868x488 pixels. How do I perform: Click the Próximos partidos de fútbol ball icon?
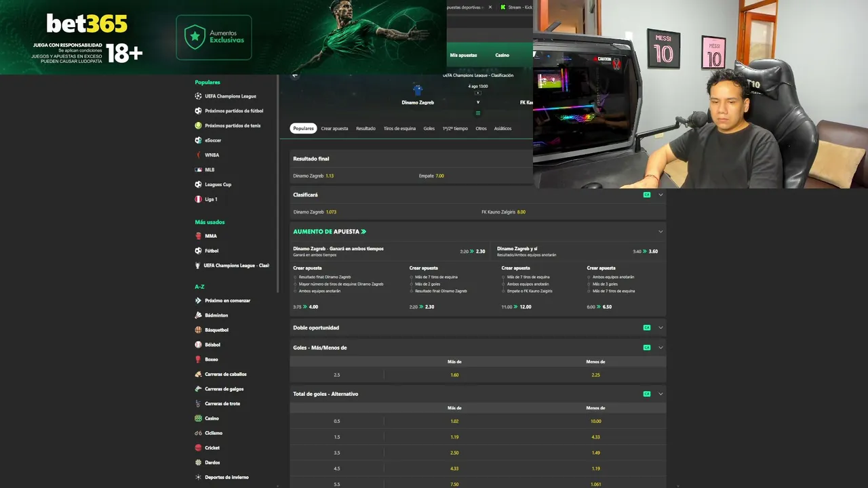click(x=199, y=110)
